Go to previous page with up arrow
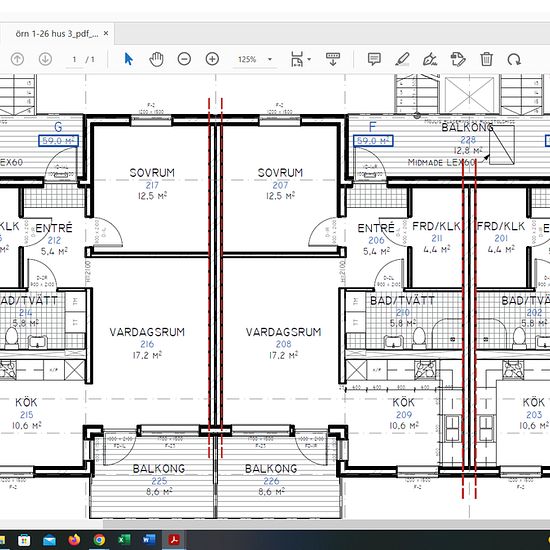550x550 pixels. (x=17, y=59)
